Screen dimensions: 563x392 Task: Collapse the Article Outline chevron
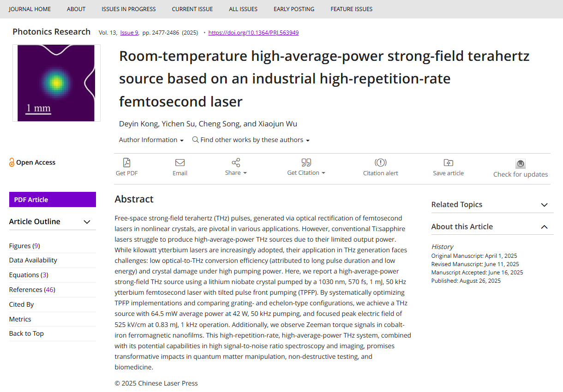87,222
